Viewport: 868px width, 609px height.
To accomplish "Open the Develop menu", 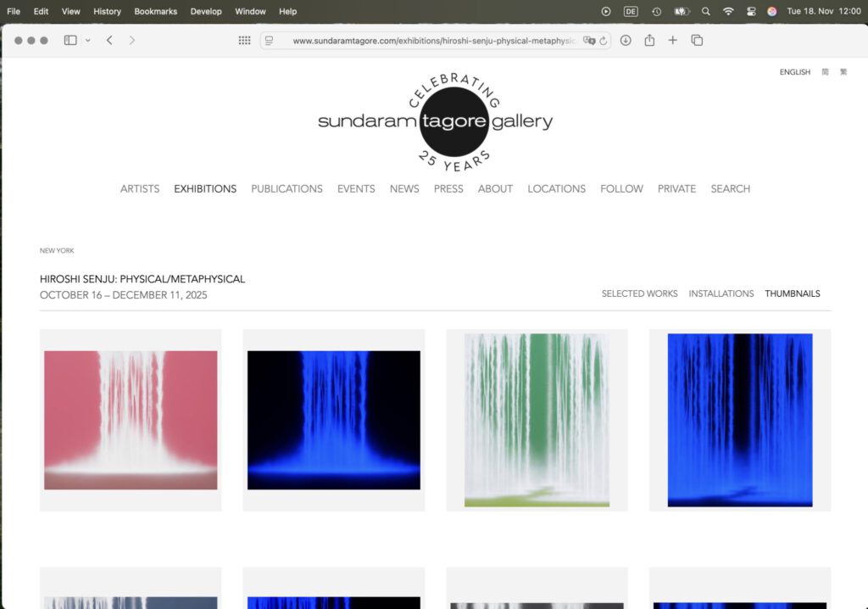I will click(206, 11).
